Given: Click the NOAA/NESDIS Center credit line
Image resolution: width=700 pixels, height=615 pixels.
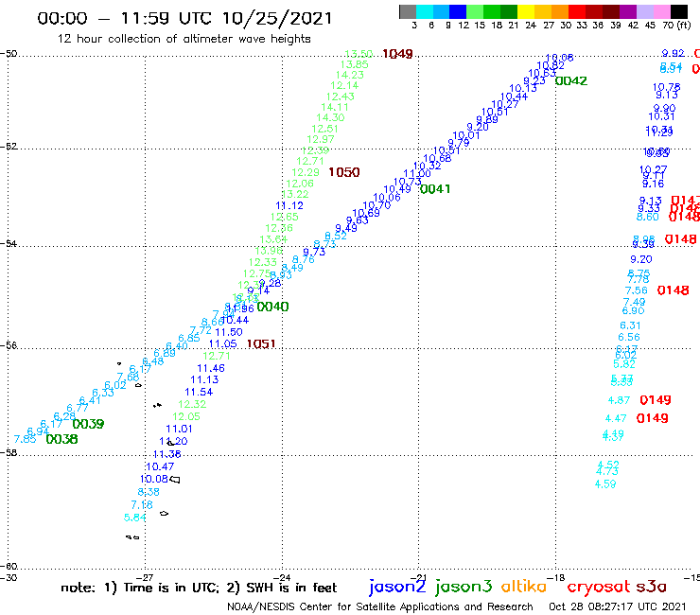Looking at the screenshot, I should (x=380, y=606).
